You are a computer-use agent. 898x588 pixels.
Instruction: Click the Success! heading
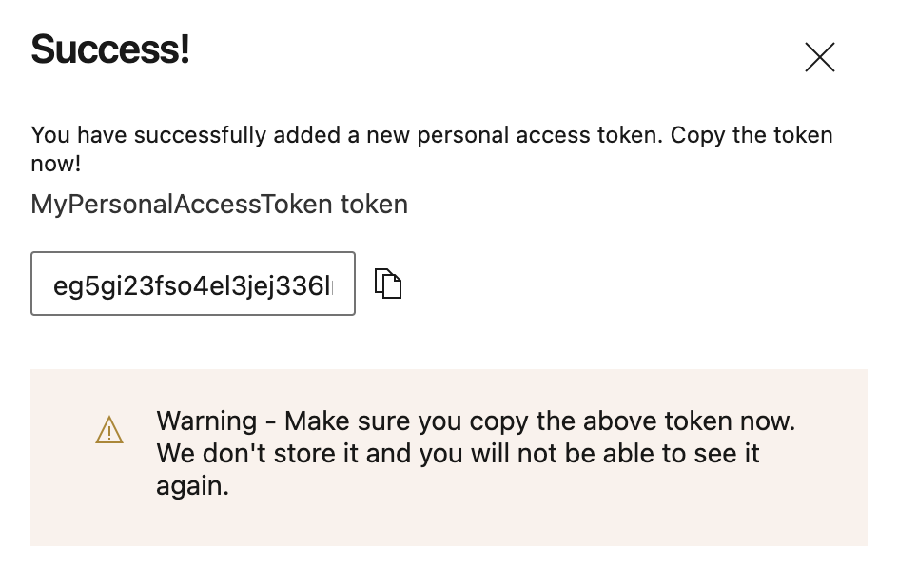(109, 49)
